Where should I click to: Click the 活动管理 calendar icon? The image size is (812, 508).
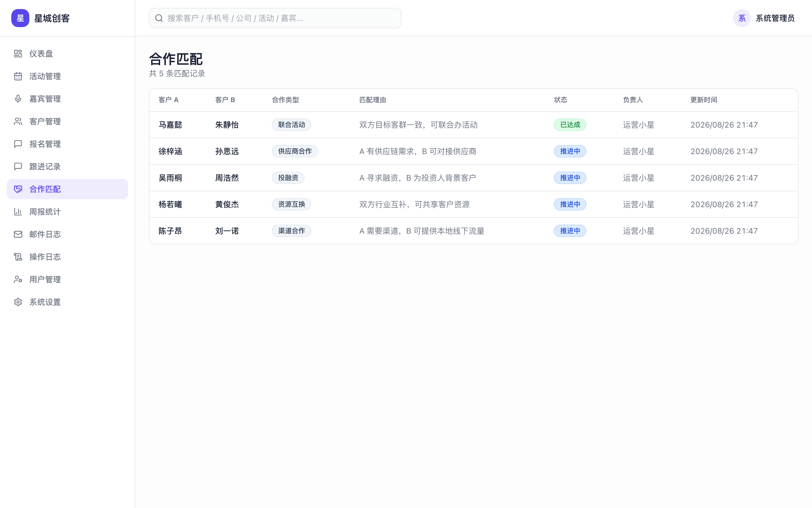click(18, 76)
